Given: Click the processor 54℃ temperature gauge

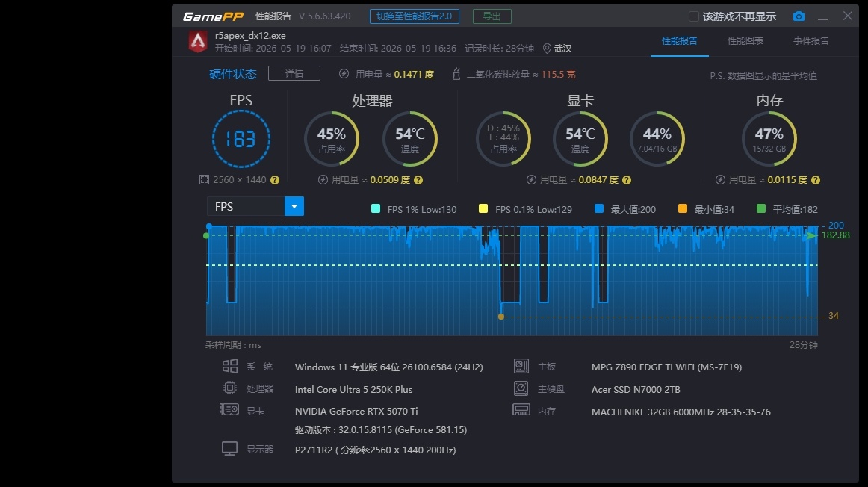Looking at the screenshot, I should coord(409,139).
